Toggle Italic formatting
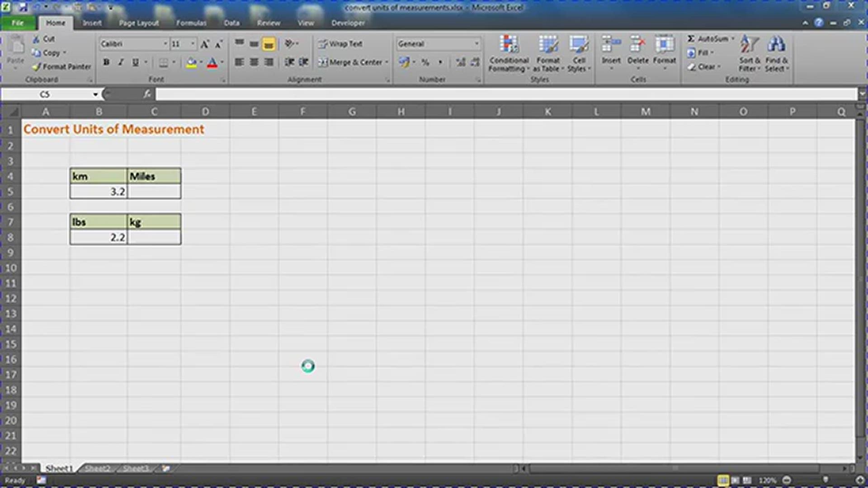Screen dimensions: 868x488 121,62
